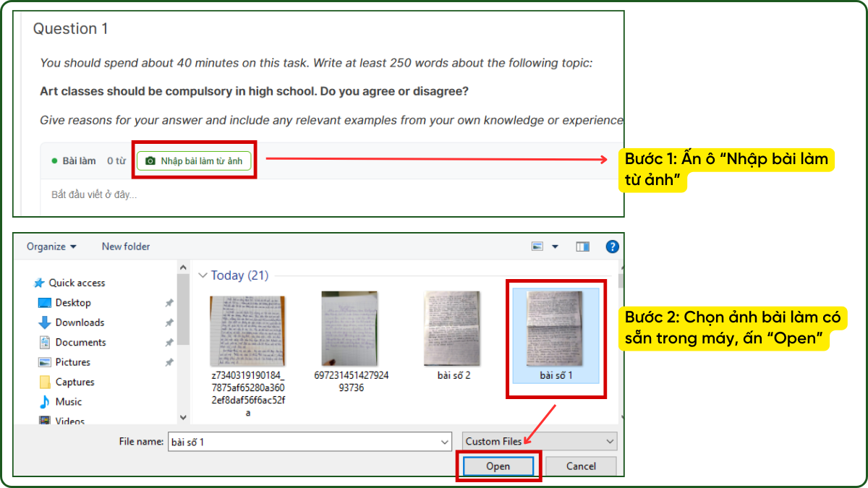This screenshot has height=488, width=868.
Task: Select Documents in the navigation pane
Action: click(80, 343)
